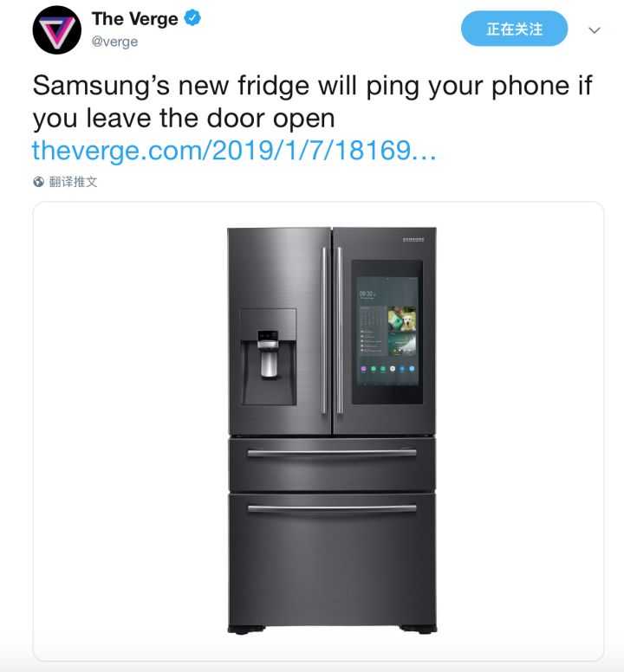Open the theverge.com article link
Screen dimensions: 624x672
click(x=234, y=151)
